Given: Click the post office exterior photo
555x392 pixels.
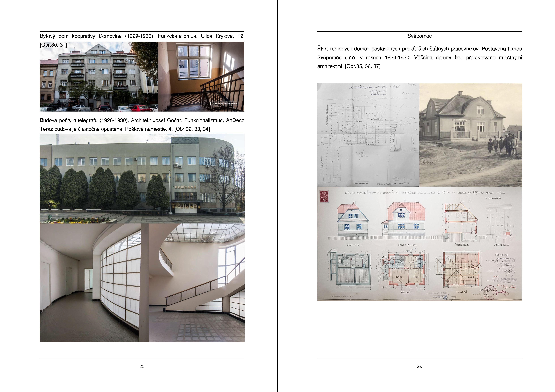Looking at the screenshot, I should point(142,178).
